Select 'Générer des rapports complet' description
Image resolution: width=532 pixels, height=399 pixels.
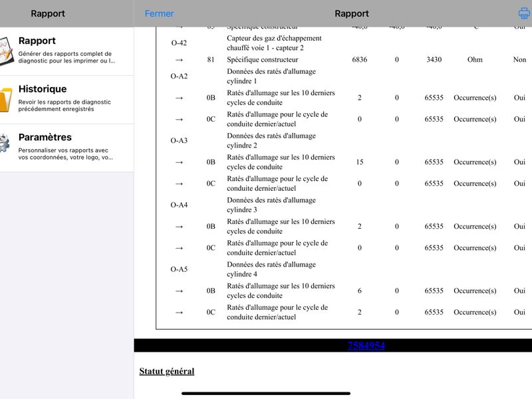coord(66,57)
